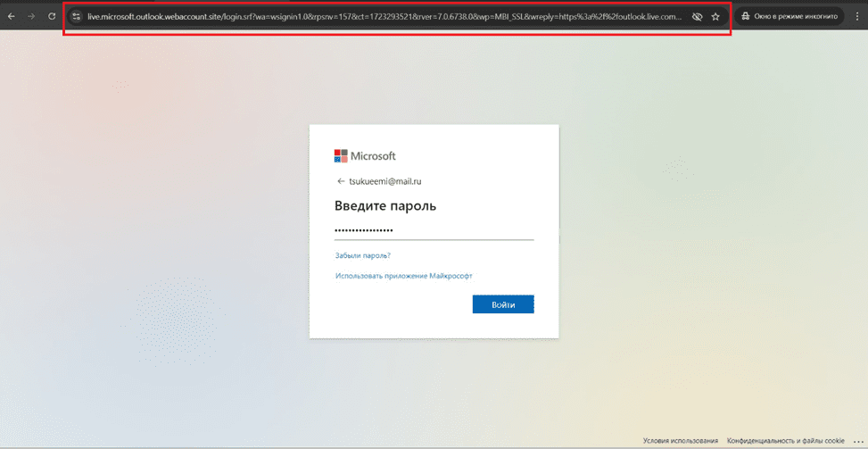Image resolution: width=868 pixels, height=449 pixels.
Task: Open the 'Забыли пароль?' link
Action: 363,256
